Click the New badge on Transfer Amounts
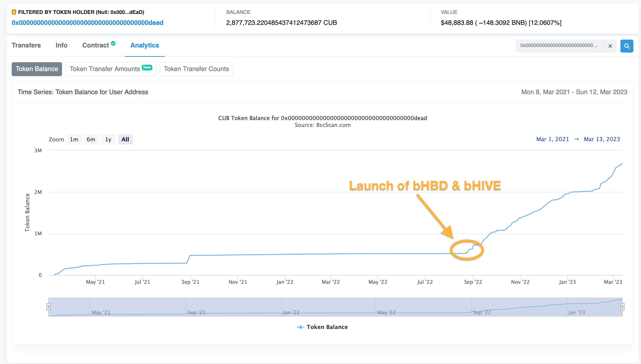641x364 pixels. pos(147,67)
